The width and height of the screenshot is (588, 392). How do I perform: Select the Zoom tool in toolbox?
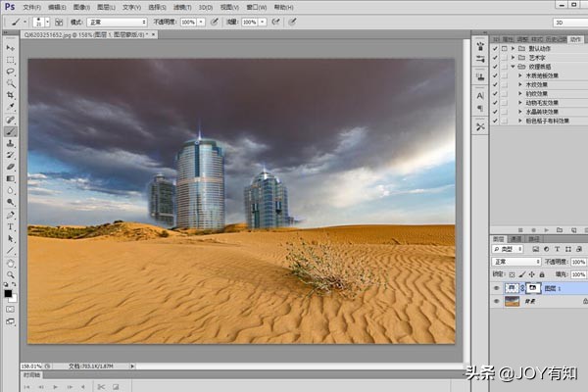coord(11,275)
